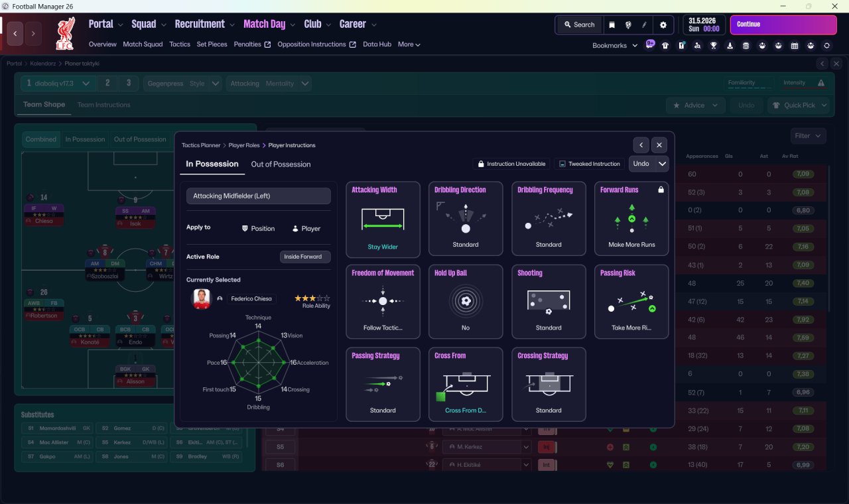
Task: Click the trophy bookmark shortcut icon
Action: pyautogui.click(x=714, y=46)
